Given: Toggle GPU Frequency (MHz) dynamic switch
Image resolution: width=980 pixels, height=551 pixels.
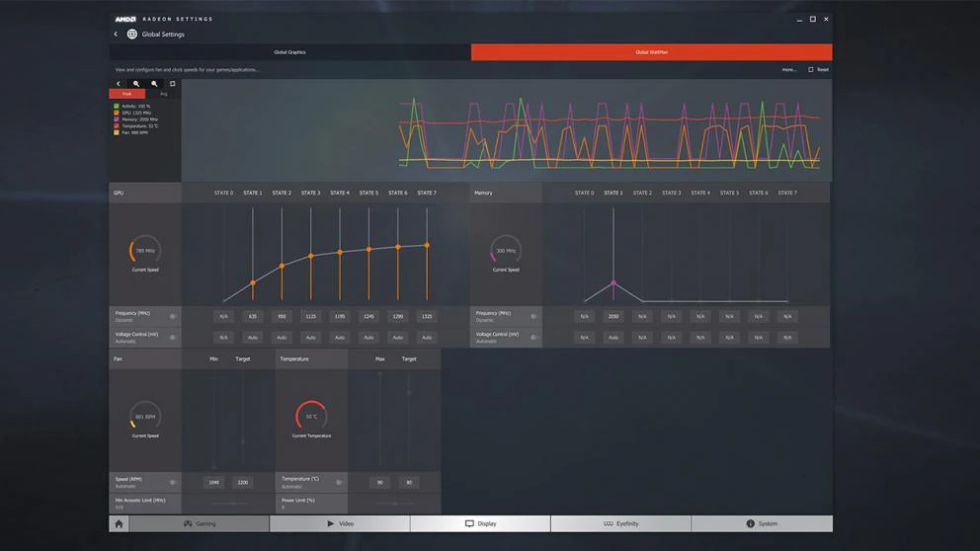Looking at the screenshot, I should [172, 316].
